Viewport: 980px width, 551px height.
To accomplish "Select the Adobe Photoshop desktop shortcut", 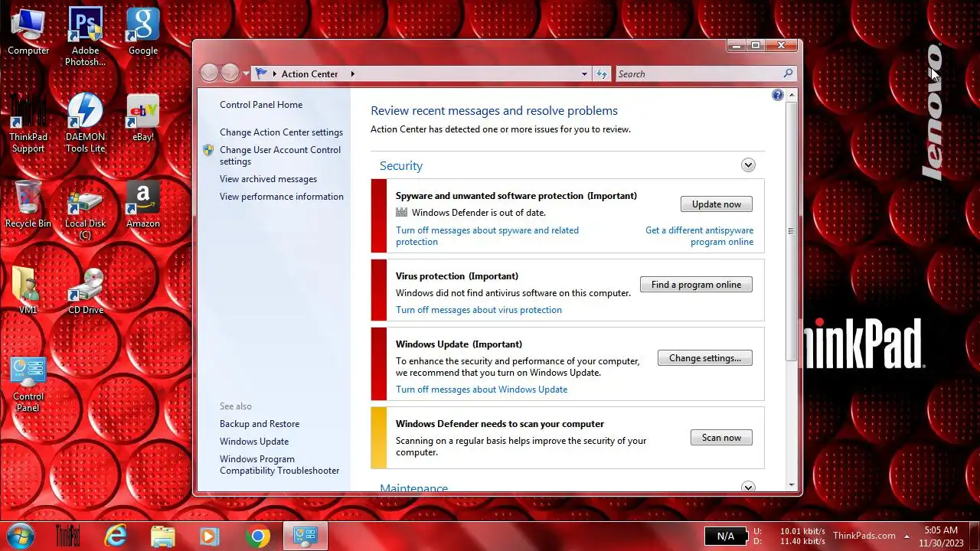I will [85, 37].
